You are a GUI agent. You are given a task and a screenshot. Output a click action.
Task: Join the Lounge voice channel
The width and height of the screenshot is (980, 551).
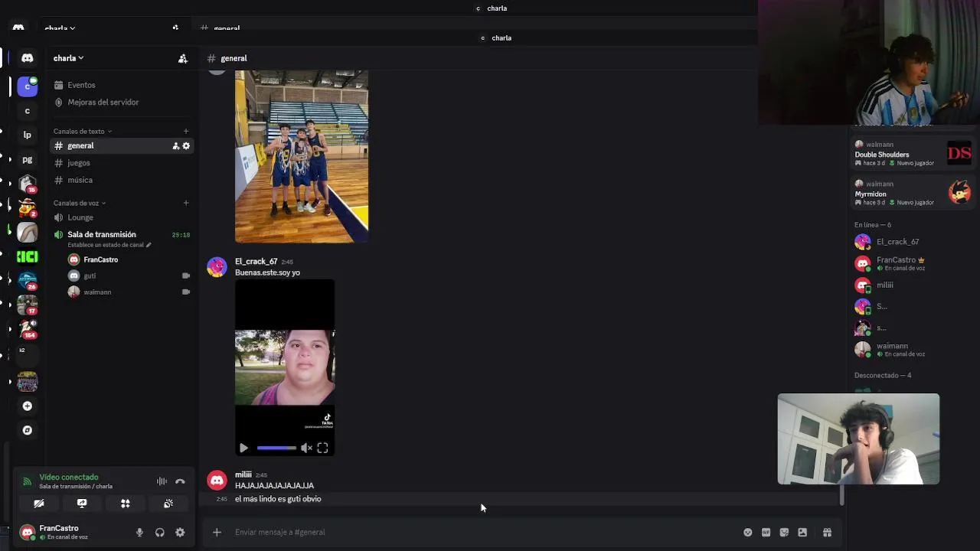pyautogui.click(x=122, y=217)
